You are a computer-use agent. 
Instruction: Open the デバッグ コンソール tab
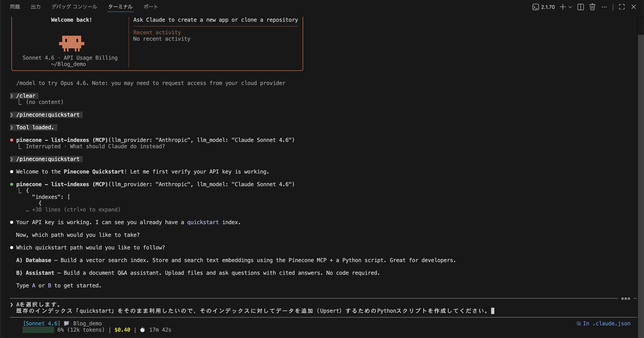point(74,7)
